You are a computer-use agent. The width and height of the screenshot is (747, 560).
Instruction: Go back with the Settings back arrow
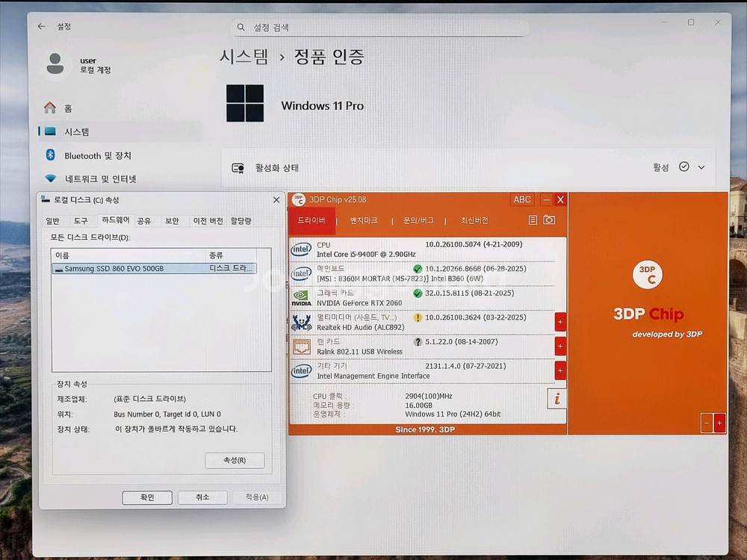[x=41, y=27]
